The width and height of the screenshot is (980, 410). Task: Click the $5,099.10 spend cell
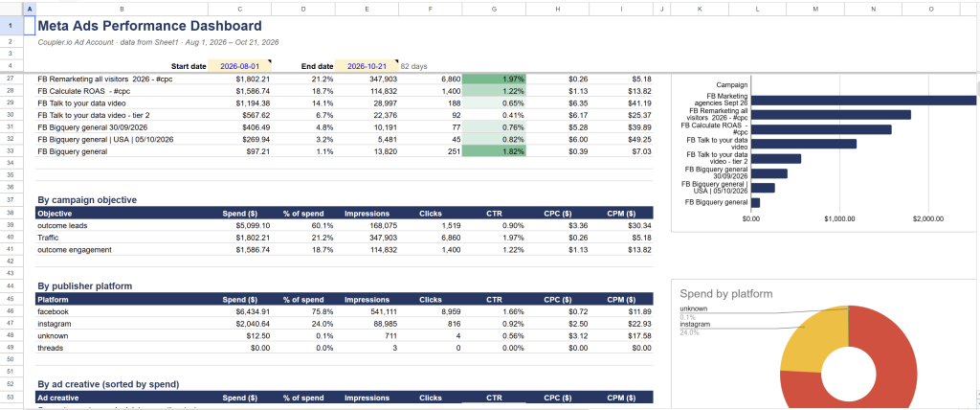(x=239, y=225)
